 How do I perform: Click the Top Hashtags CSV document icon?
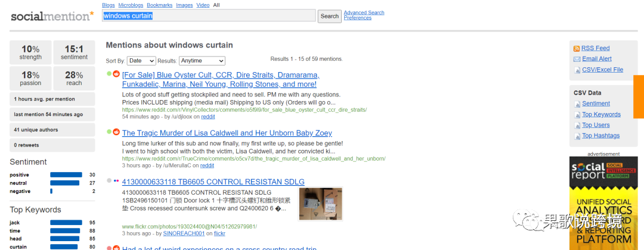577,136
